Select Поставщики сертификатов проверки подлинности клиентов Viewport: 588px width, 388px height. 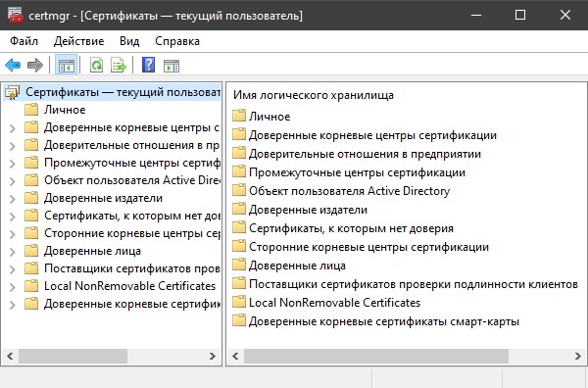413,284
